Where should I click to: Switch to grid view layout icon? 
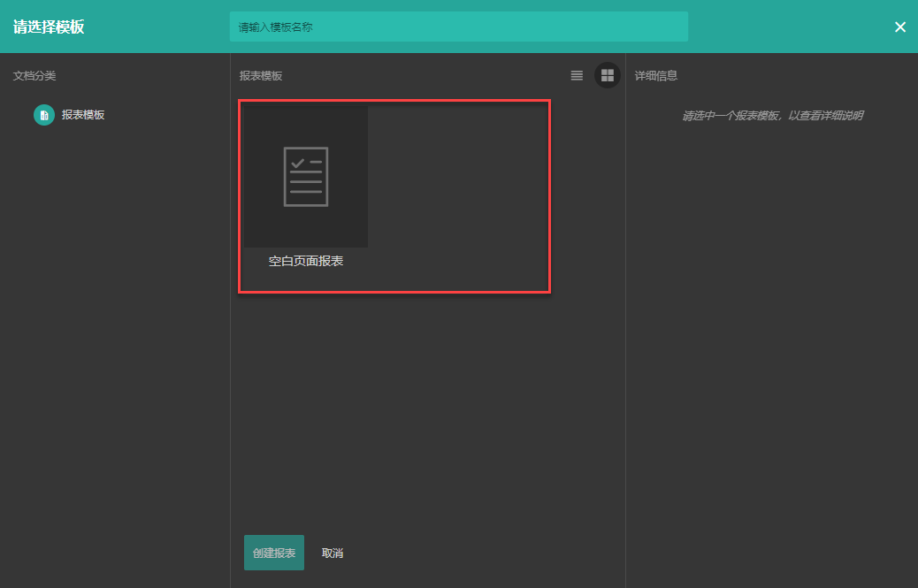[608, 75]
